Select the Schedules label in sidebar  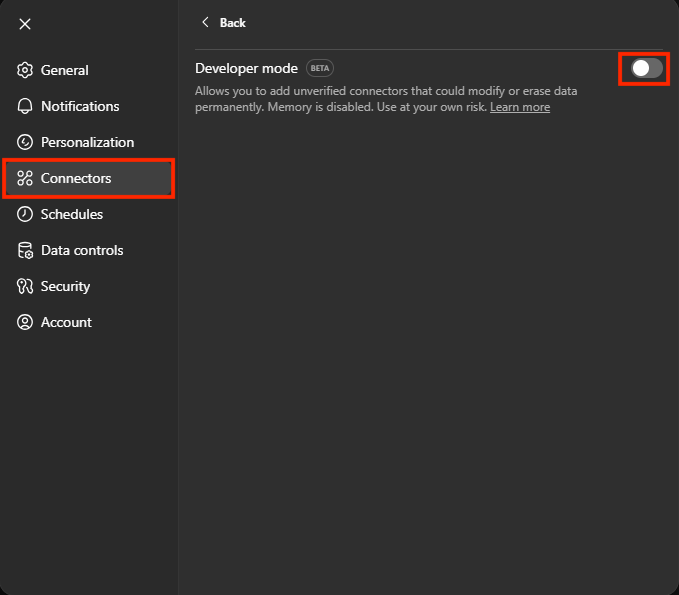coord(72,214)
